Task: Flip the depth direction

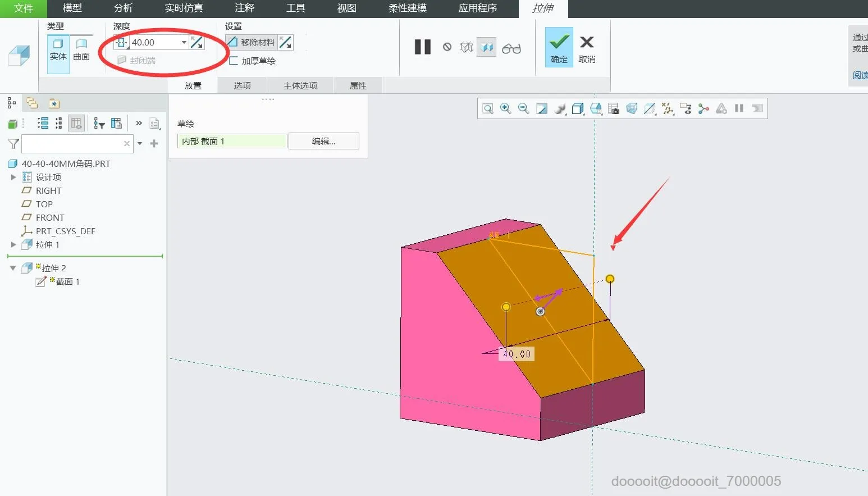Action: coord(197,42)
